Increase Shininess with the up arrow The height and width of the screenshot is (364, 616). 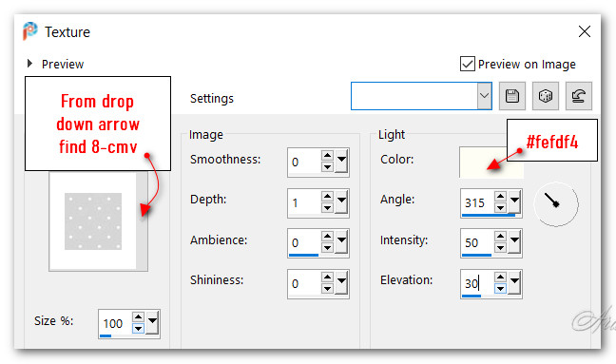[327, 277]
